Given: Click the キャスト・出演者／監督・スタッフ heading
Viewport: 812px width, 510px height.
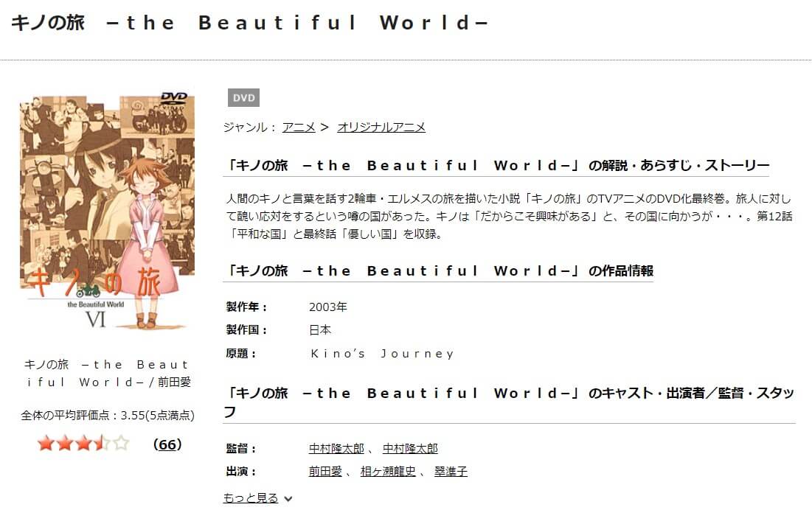Looking at the screenshot, I should pyautogui.click(x=510, y=402).
